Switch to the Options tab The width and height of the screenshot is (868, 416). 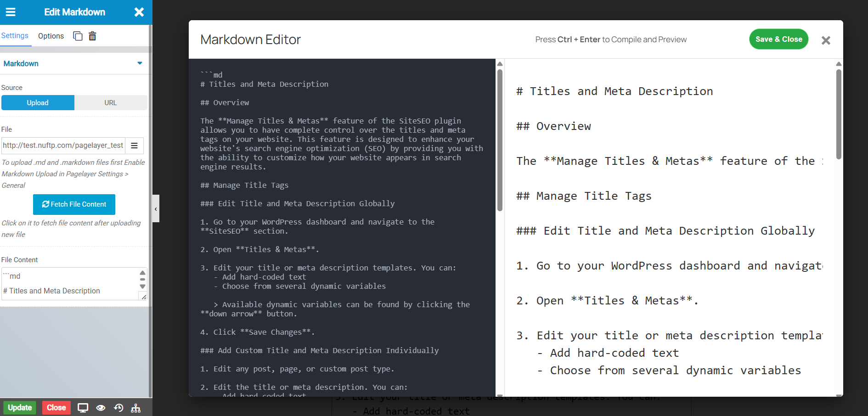(51, 36)
